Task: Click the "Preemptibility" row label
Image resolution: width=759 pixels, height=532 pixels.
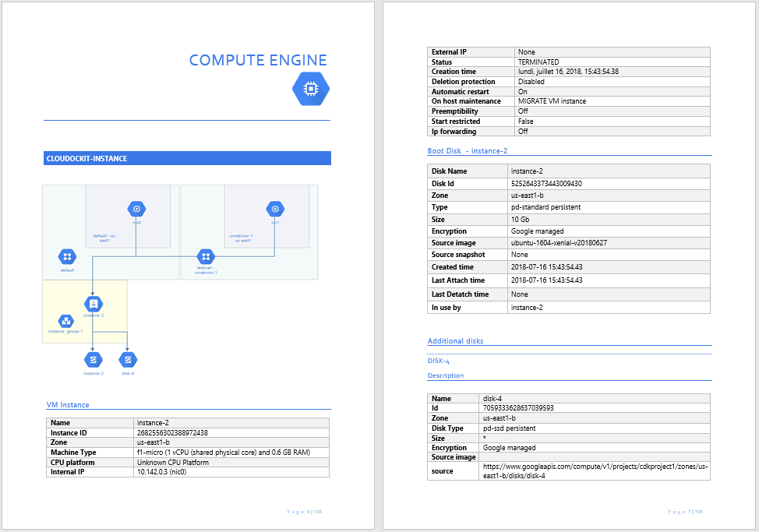Action: 455,111
